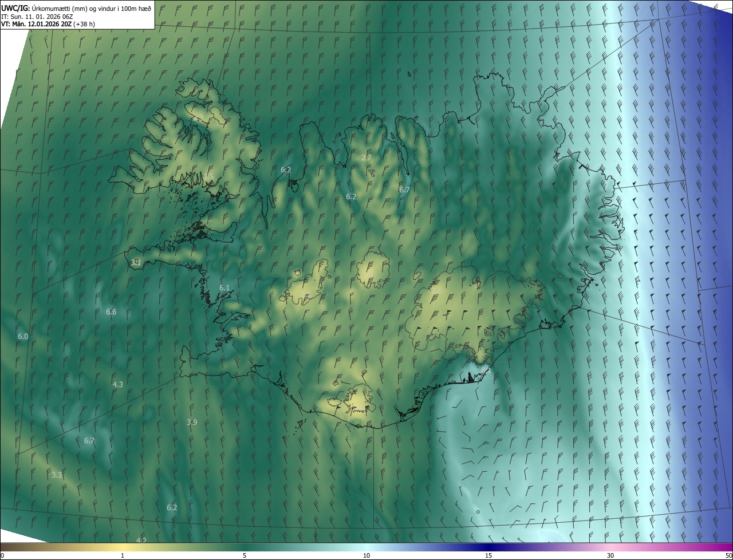Click the 6.1 value label on the map
The height and width of the screenshot is (560, 733).
[x=224, y=288]
